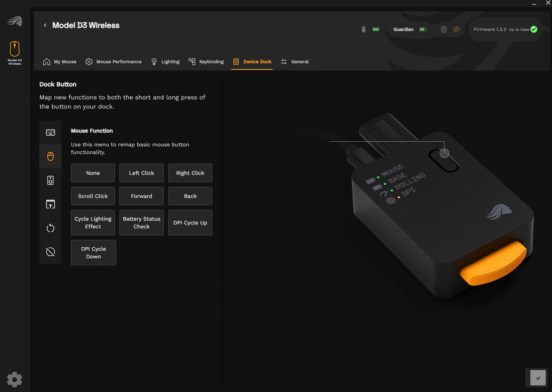
Task: Select the Model D3 Wireless device icon in sidebar
Action: pyautogui.click(x=15, y=53)
